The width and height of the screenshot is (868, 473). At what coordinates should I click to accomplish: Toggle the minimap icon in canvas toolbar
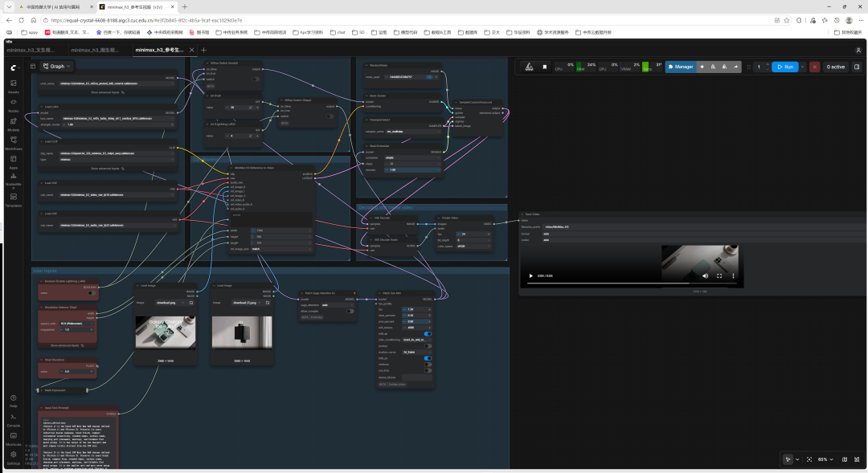click(x=844, y=459)
